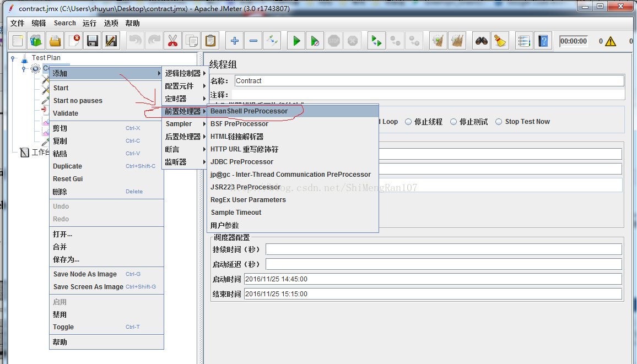
Task: Click the Toggle enable/disable toolbar icon
Action: coord(272,41)
